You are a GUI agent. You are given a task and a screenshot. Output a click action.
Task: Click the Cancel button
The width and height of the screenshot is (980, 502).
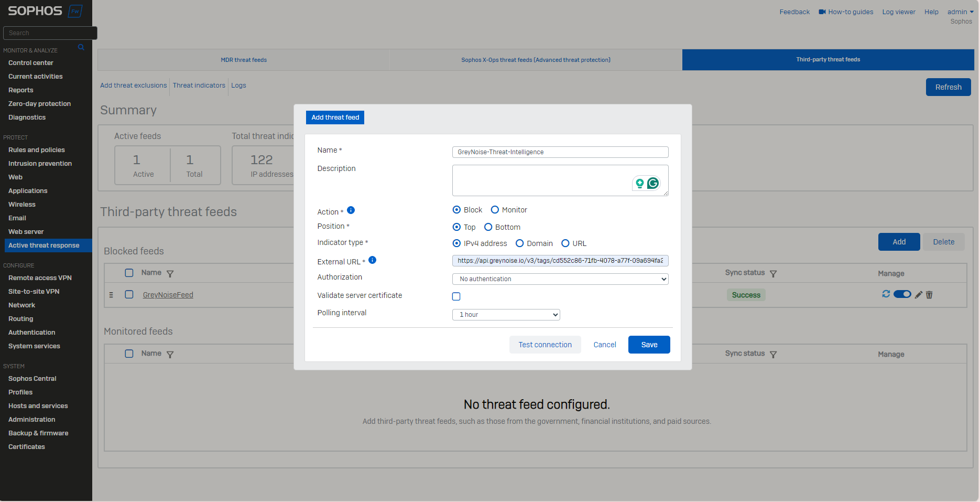click(x=605, y=345)
